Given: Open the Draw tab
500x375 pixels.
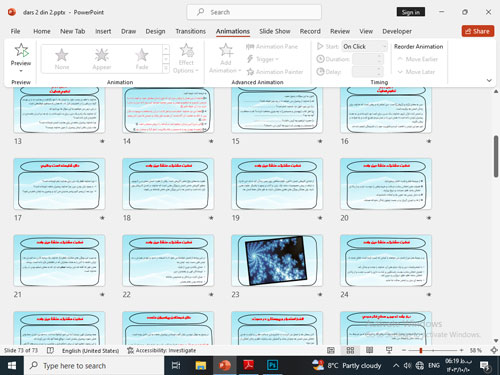Looking at the screenshot, I should coord(128,31).
